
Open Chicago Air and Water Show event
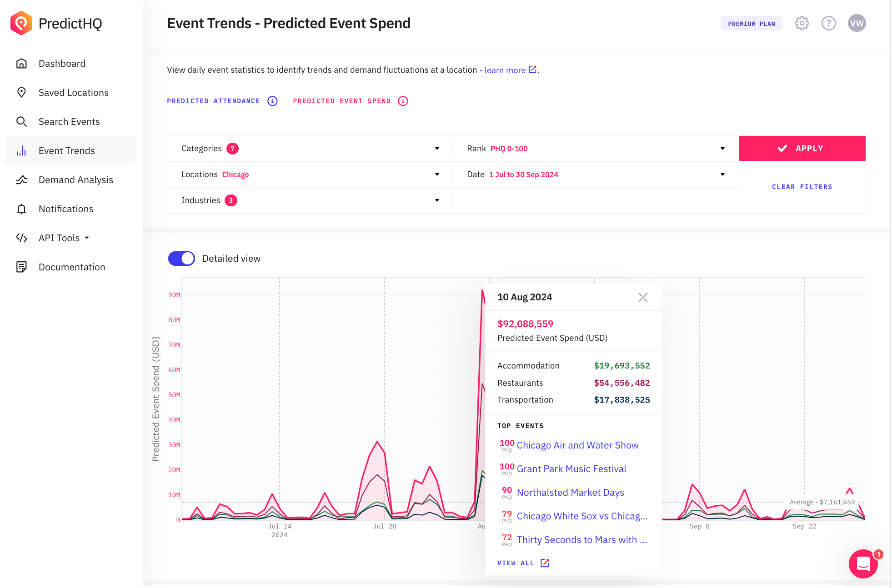577,445
